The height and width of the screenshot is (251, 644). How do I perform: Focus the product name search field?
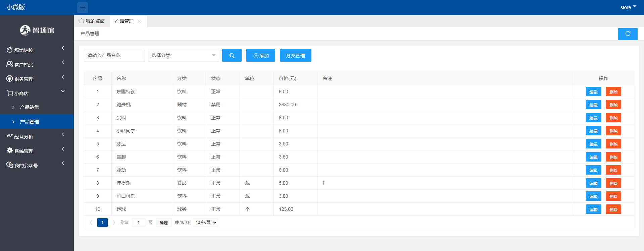click(114, 55)
